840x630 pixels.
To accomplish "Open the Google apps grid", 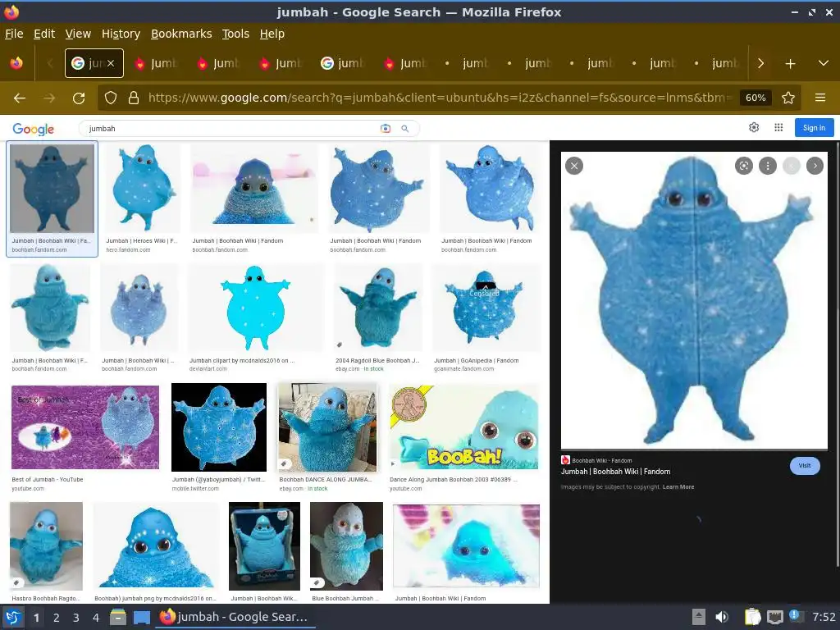I will coord(778,127).
